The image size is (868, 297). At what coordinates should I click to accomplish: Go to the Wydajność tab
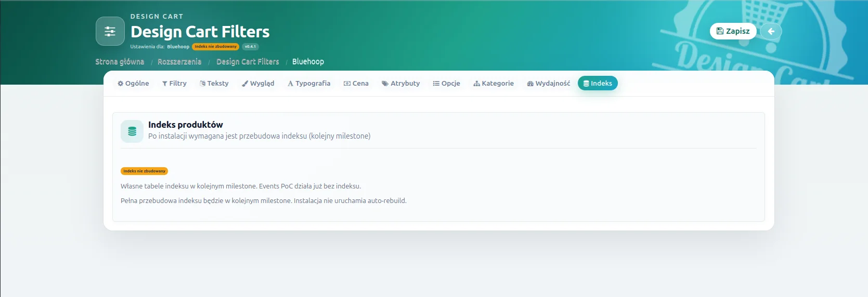point(549,83)
